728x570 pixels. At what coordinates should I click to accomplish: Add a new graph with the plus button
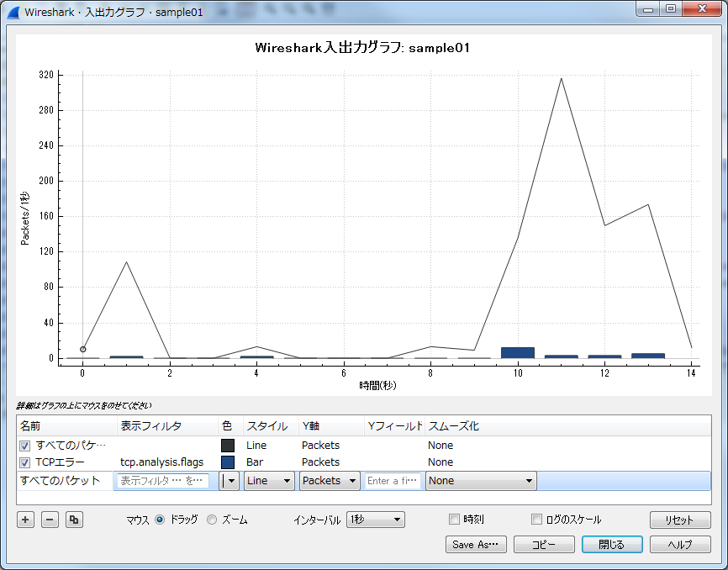(25, 520)
